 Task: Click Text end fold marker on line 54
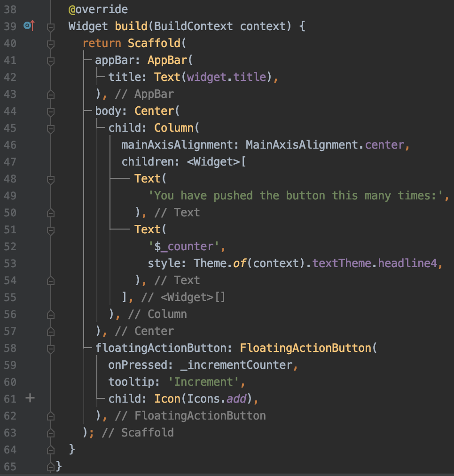pyautogui.click(x=51, y=281)
